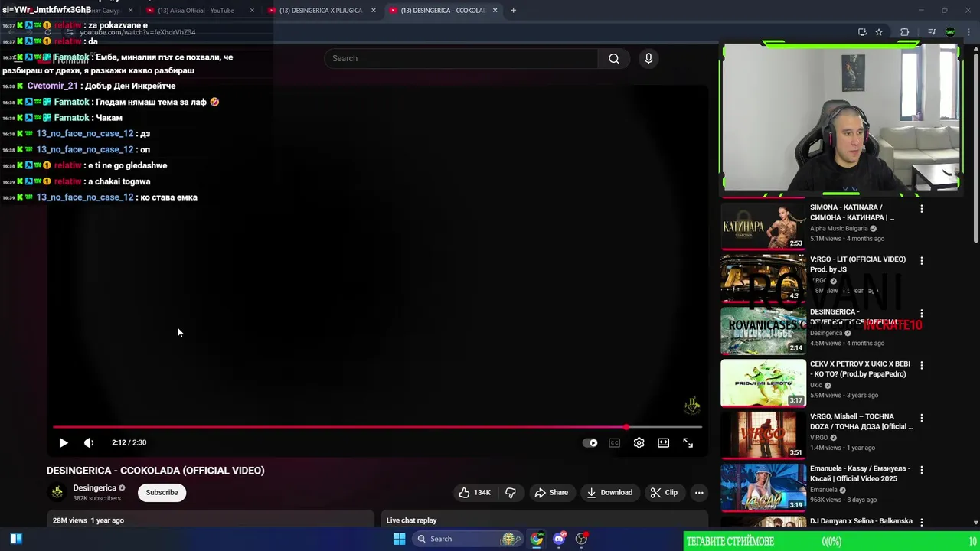
Task: Open Discord from taskbar
Action: click(x=559, y=539)
